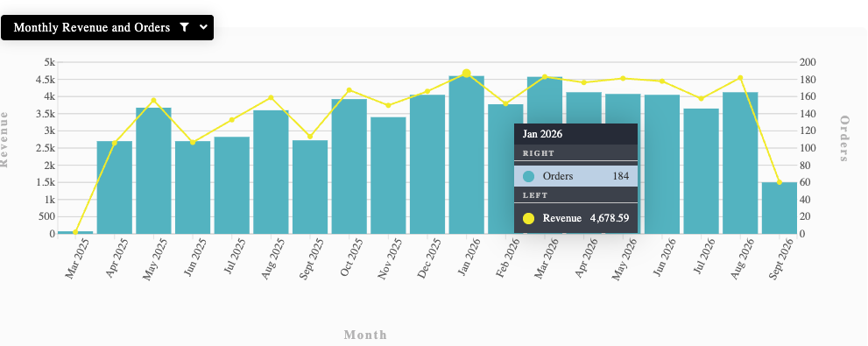
Task: Select the Jul 2025 orders bar
Action: [x=232, y=185]
